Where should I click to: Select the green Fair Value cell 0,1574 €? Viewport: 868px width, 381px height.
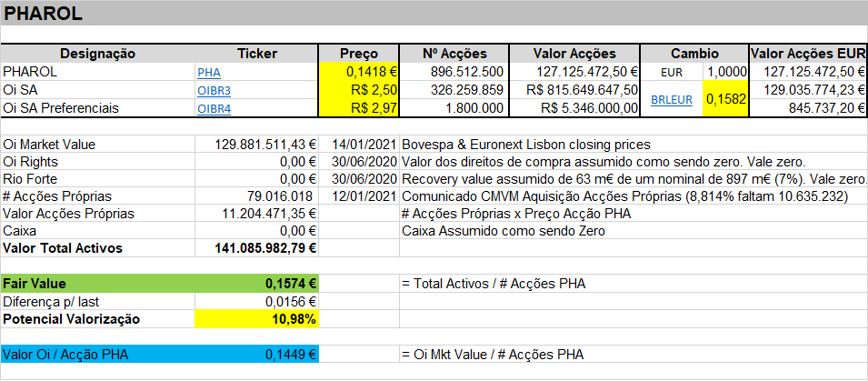[257, 284]
